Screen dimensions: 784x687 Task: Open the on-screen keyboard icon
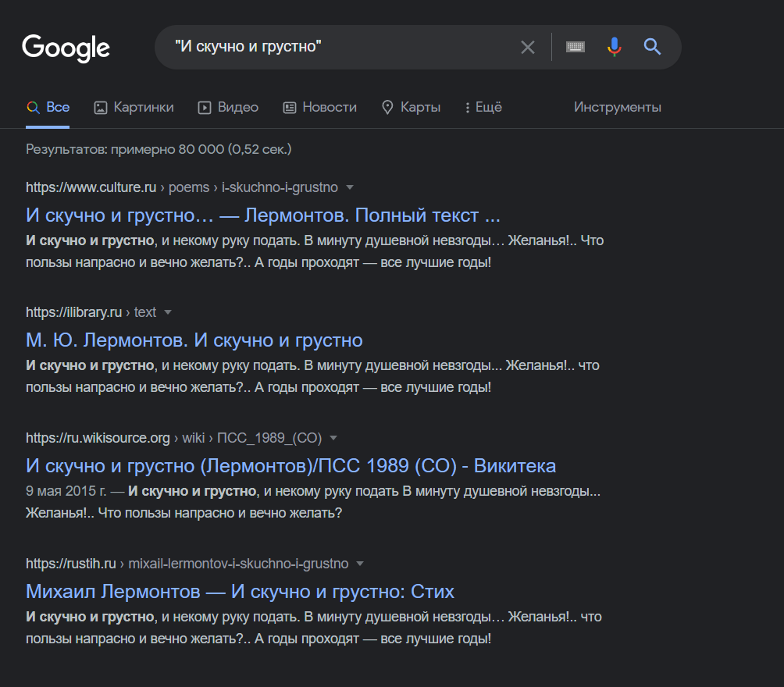tap(575, 47)
